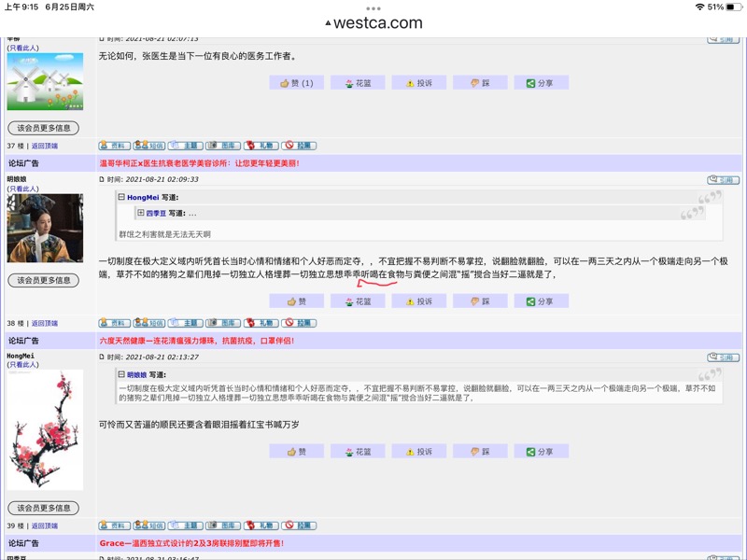
Task: Click 只看此人 under 明娘娘
Action: pyautogui.click(x=22, y=189)
